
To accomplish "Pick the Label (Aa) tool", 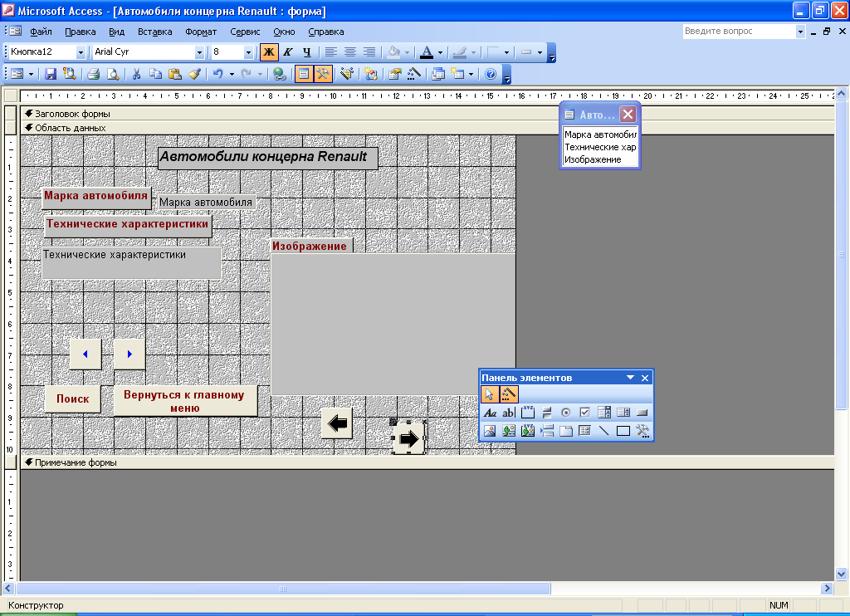I will tap(490, 413).
